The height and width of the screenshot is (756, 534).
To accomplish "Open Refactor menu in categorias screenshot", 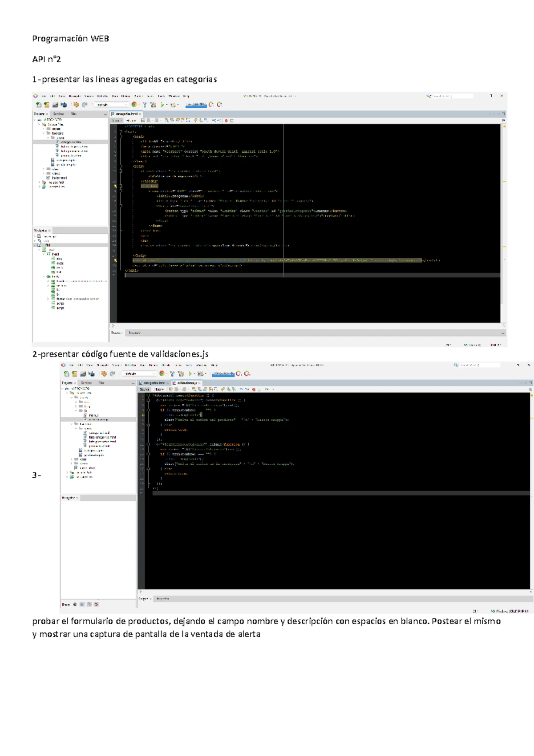I will [103, 96].
